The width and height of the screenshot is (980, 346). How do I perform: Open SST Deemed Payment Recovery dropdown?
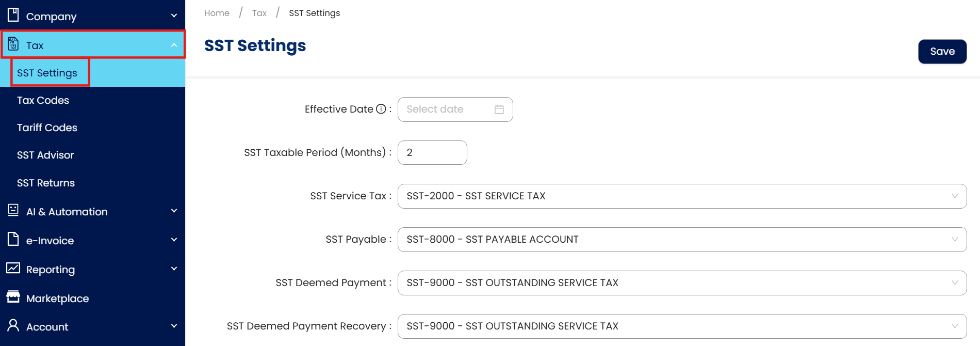point(681,326)
